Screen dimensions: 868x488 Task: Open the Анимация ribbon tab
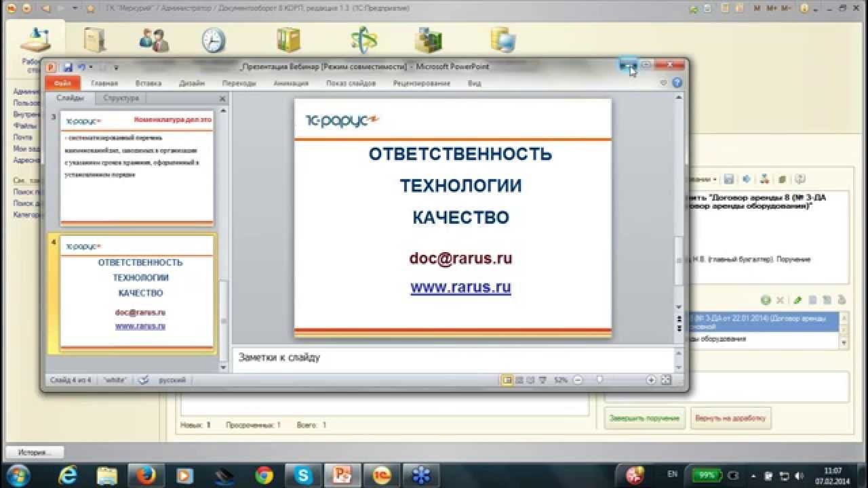tap(291, 83)
